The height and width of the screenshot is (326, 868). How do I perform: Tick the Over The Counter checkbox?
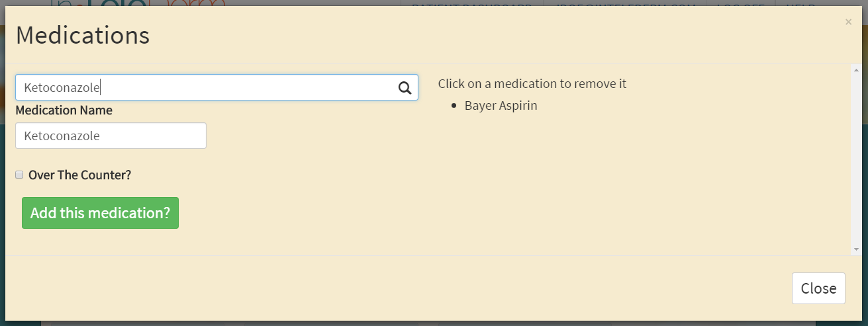click(x=19, y=175)
